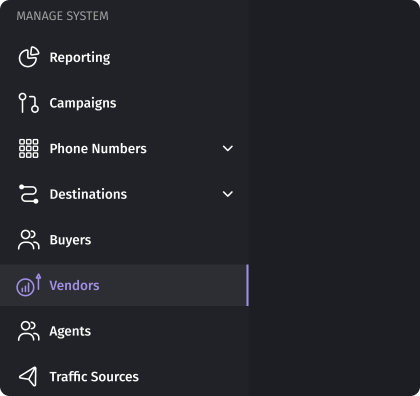Image resolution: width=420 pixels, height=396 pixels.
Task: Click the Phone Numbers keypad grid icon
Action: (29, 148)
